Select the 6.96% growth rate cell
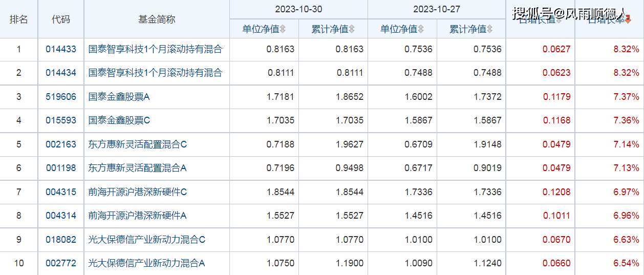644x275 pixels. [626, 216]
